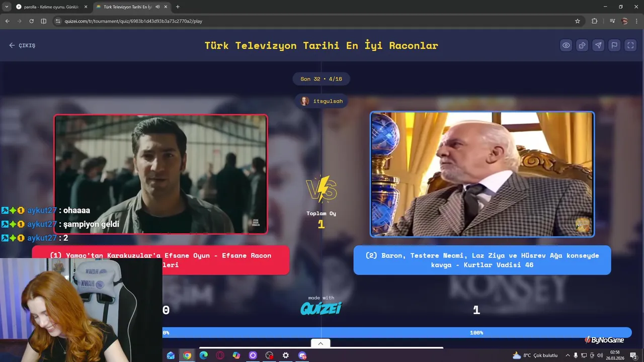Click the quizei.com address bar URL
Screen dimensions: 644x362
133,21
